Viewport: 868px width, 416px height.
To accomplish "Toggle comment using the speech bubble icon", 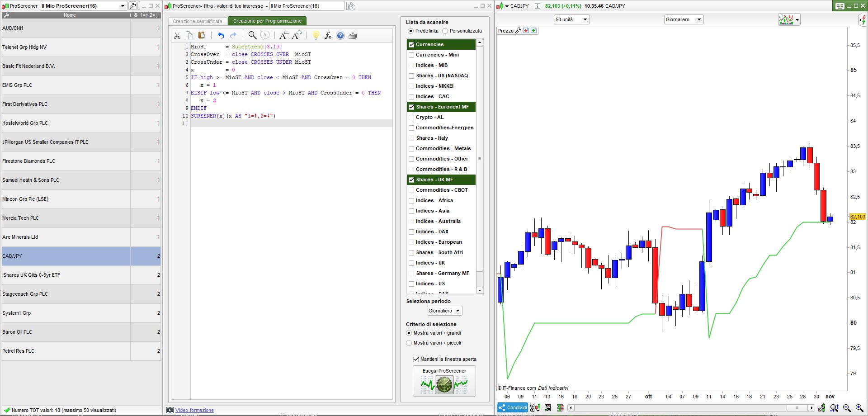I will point(265,35).
